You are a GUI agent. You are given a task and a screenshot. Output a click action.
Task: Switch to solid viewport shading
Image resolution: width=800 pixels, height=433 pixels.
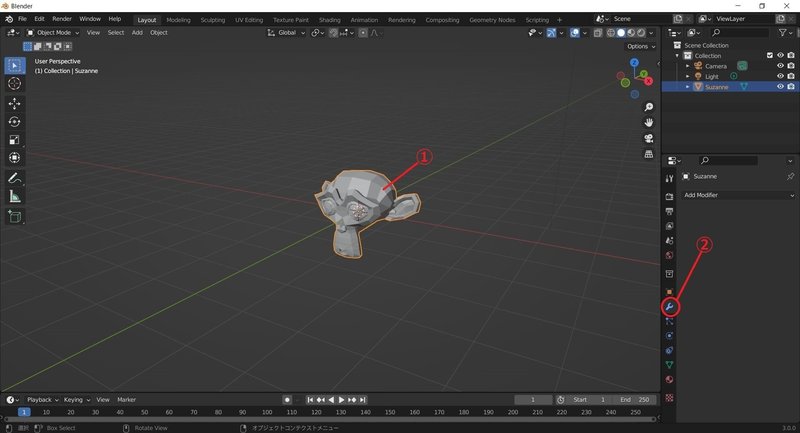pos(621,33)
